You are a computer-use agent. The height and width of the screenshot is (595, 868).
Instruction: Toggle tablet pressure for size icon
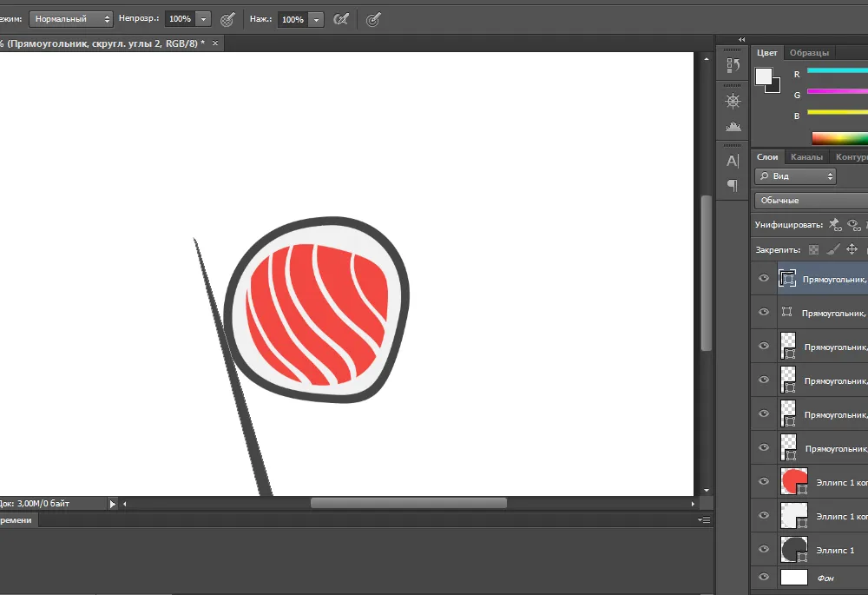(x=373, y=19)
